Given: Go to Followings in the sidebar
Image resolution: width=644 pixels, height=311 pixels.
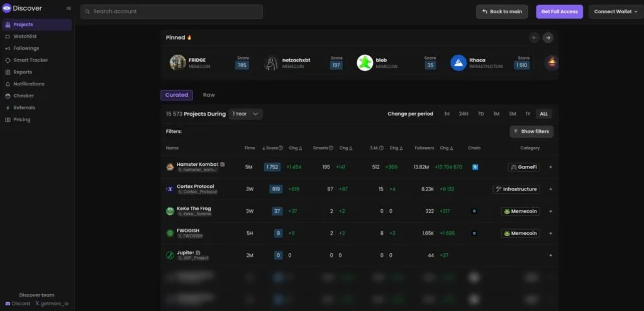Looking at the screenshot, I should click(x=37, y=48).
